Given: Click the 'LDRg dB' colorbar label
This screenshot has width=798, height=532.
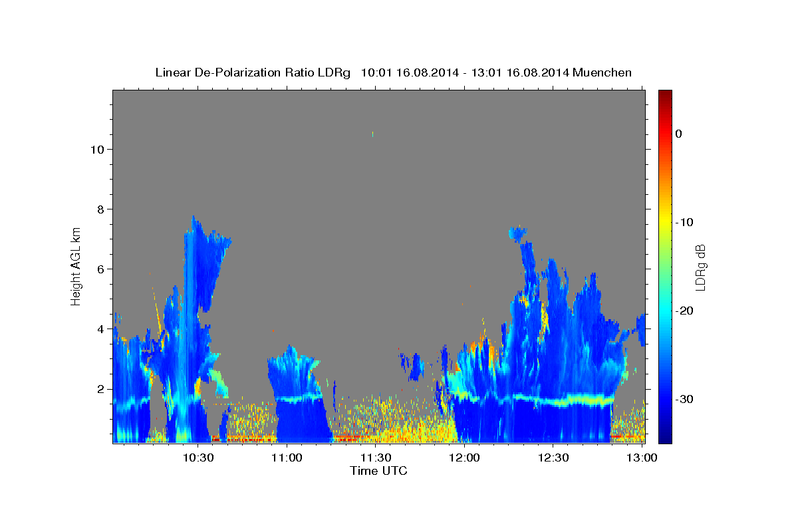Looking at the screenshot, I should tap(700, 267).
